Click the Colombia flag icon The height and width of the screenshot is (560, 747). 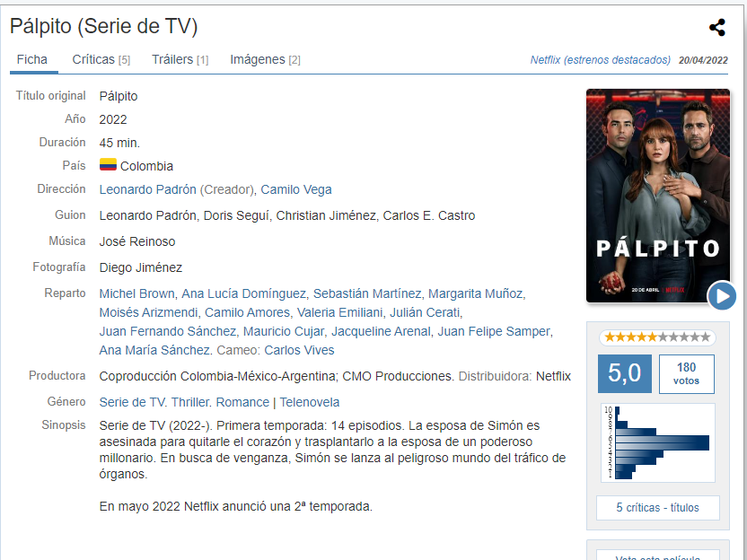[x=108, y=165]
